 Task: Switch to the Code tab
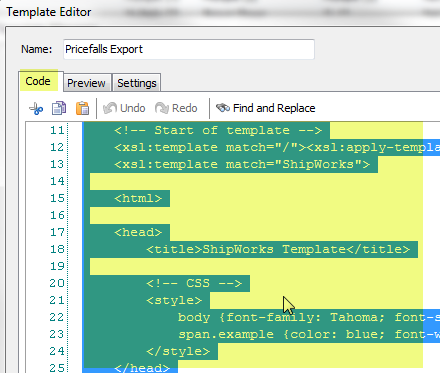click(38, 81)
